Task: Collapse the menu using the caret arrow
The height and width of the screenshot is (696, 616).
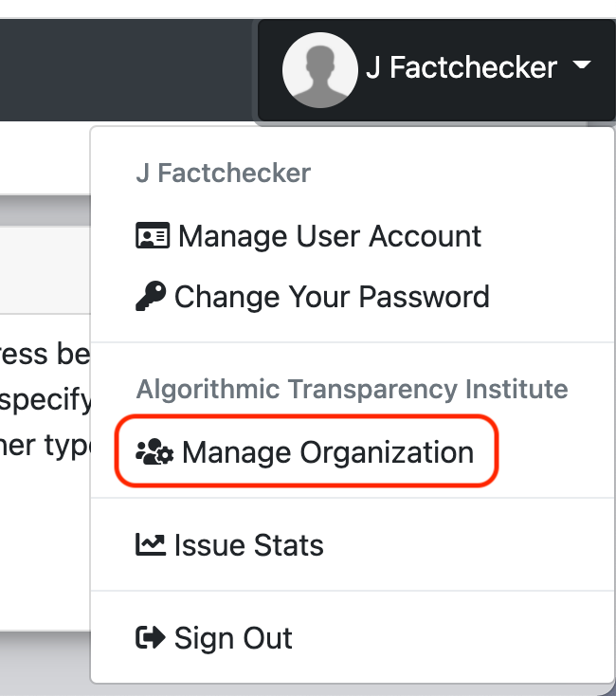Action: click(x=581, y=66)
